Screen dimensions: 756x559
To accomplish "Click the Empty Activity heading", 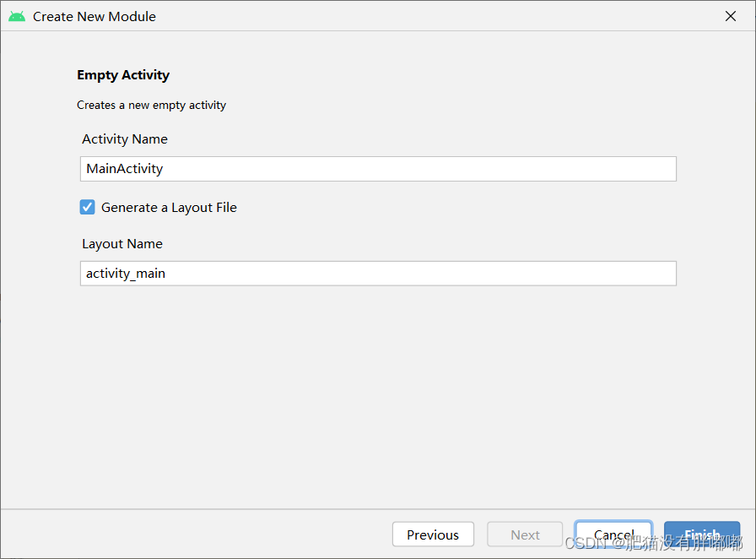I will coord(123,74).
